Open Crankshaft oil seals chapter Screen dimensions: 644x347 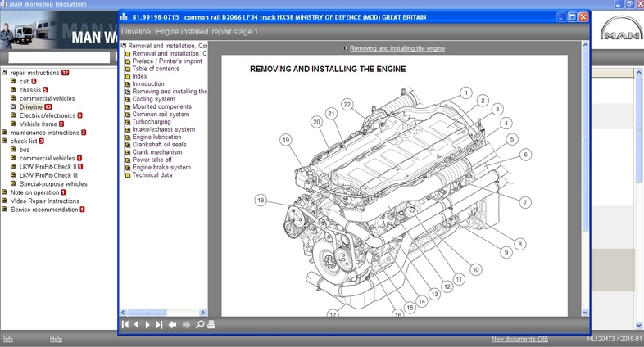click(x=159, y=144)
